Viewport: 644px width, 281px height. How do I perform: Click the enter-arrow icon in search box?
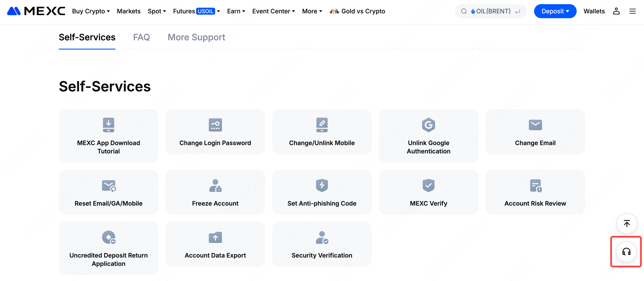click(x=517, y=11)
